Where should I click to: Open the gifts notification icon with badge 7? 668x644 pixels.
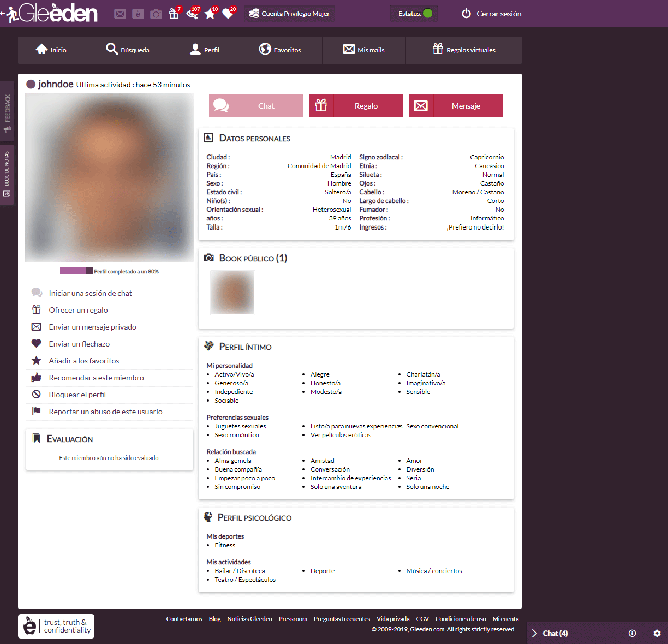coord(174,14)
